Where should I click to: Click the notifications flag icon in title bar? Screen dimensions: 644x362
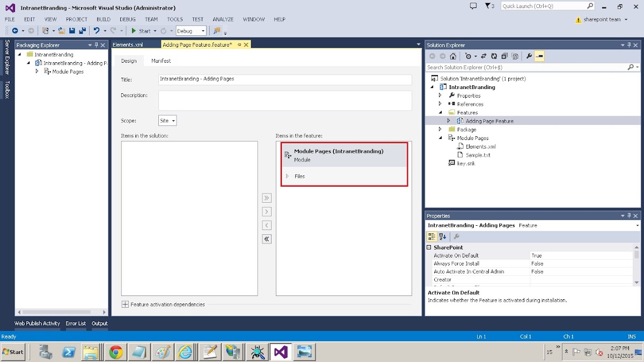point(490,6)
